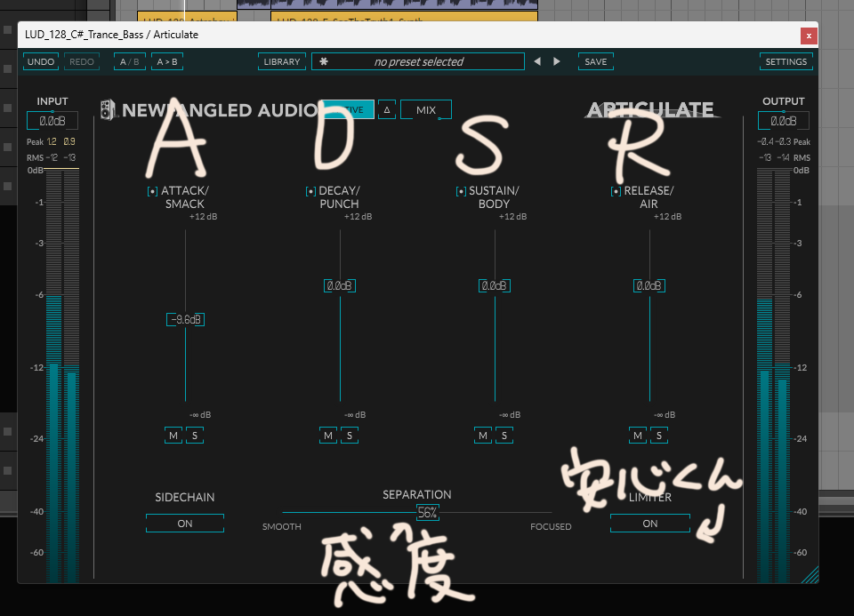Click the Newfangled Audio speaker logo
Viewport: 854px width, 616px height.
coord(108,110)
